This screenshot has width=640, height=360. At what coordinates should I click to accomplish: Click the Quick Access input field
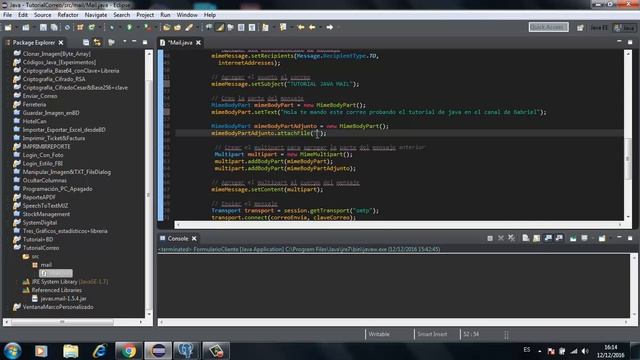(549, 27)
